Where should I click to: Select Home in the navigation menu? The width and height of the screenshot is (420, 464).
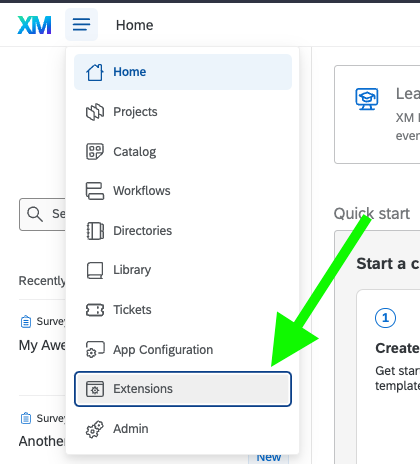pyautogui.click(x=183, y=72)
